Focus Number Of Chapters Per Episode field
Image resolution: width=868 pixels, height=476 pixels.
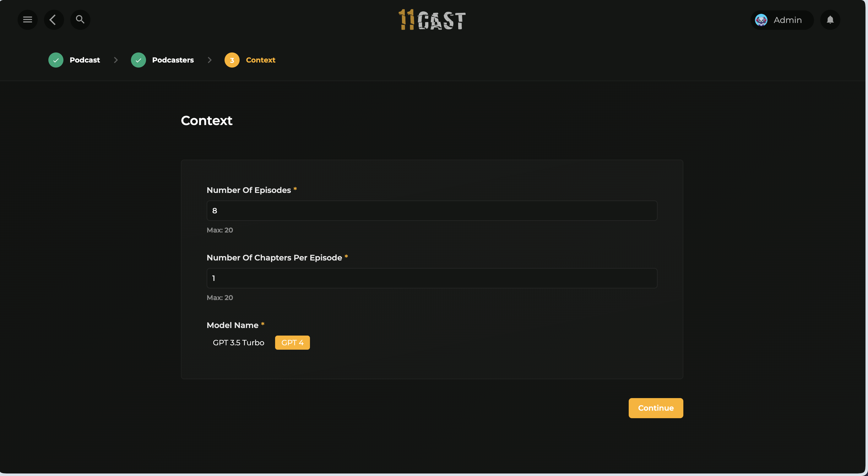click(431, 278)
